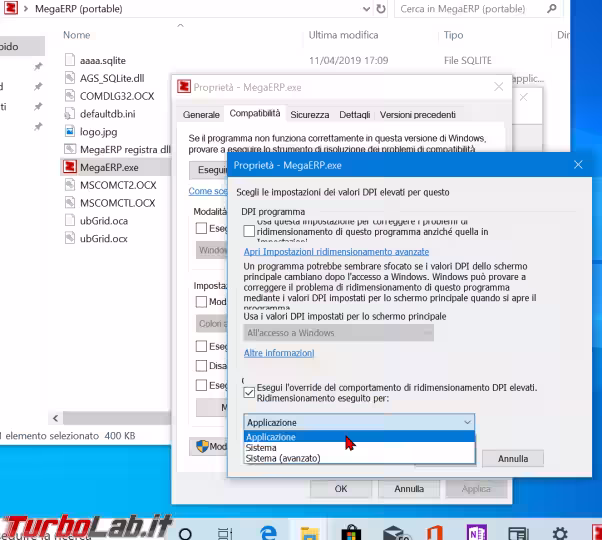Click the MegaERP registra dll file icon
This screenshot has height=540, width=602.
point(69,149)
